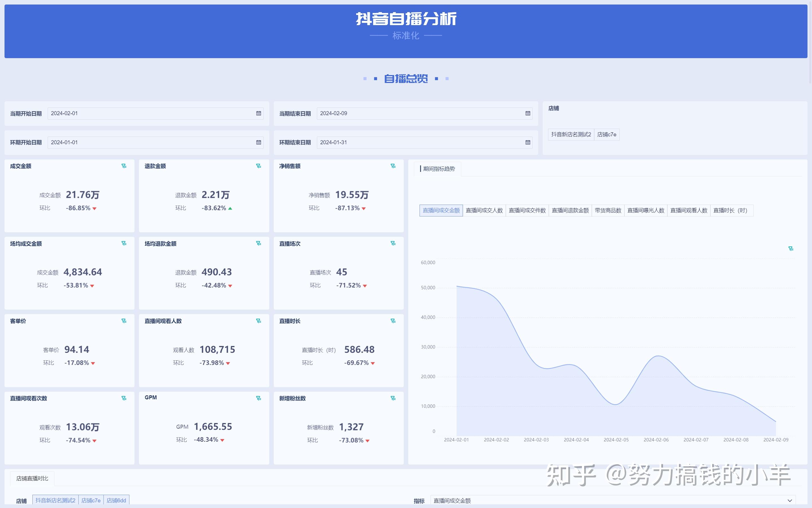812x508 pixels.
Task: Click 客单价 value 94.14
Action: (x=76, y=350)
